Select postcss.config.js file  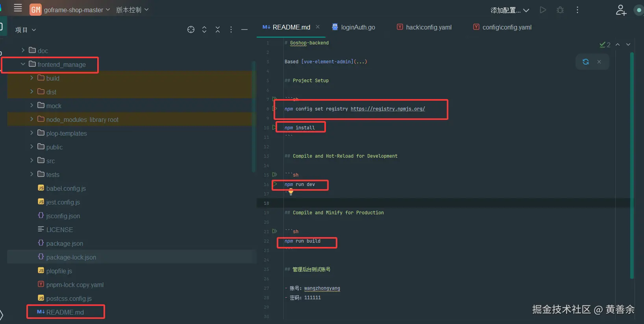[65, 298]
